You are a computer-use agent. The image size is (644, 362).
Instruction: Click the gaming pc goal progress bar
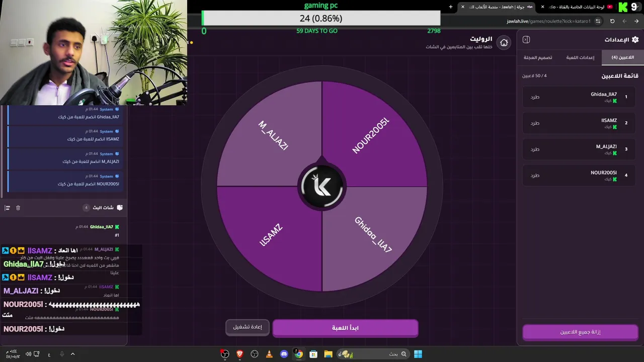click(321, 18)
